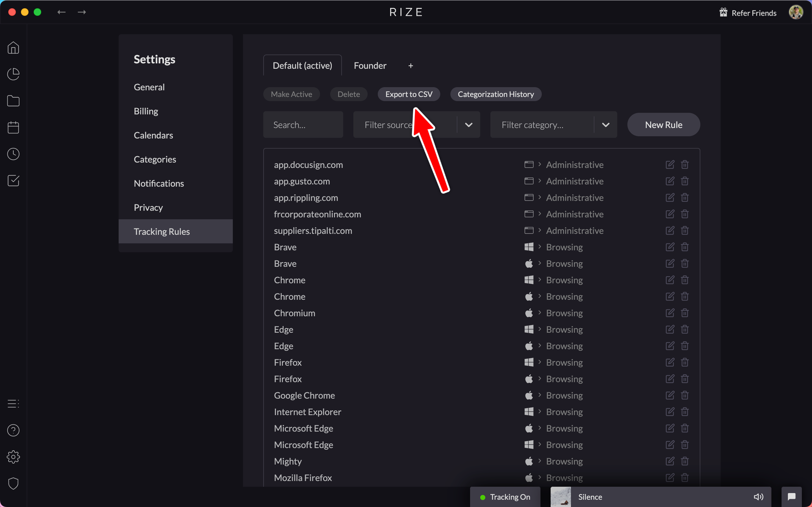This screenshot has height=507, width=812.
Task: Open the folder projects icon in sidebar
Action: [x=13, y=100]
